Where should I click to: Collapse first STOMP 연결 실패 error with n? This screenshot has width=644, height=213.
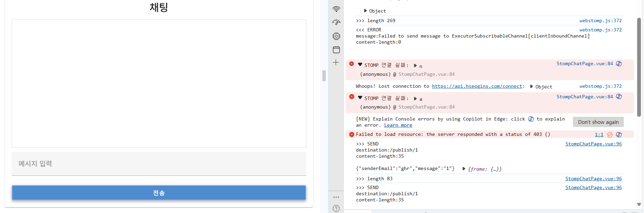pos(360,65)
